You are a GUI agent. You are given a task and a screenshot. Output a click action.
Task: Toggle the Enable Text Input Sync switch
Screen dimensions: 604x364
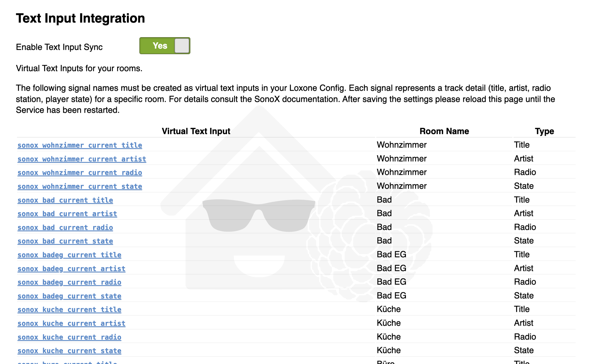(x=165, y=46)
